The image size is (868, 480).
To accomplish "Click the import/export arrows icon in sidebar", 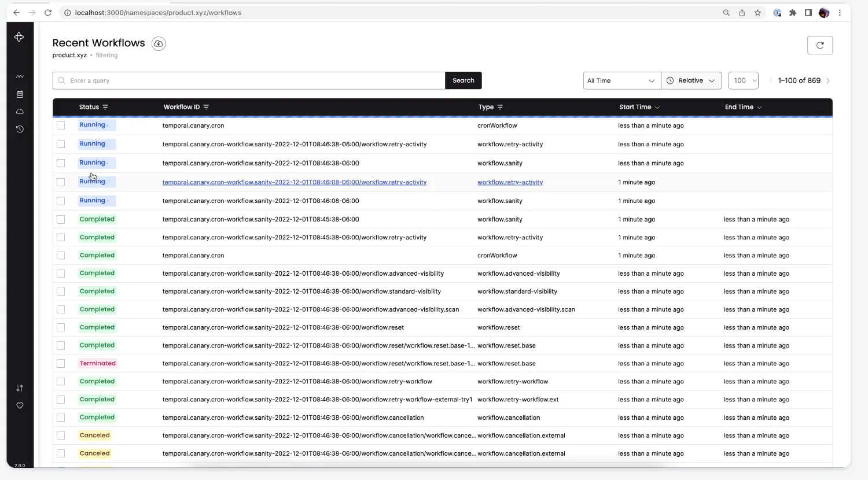I will [x=19, y=388].
